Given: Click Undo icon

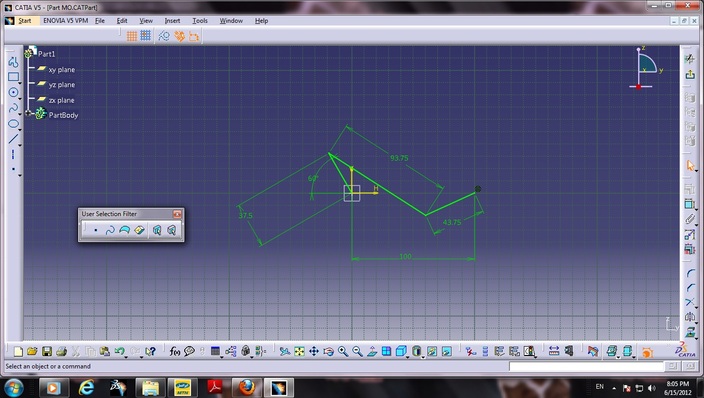Looking at the screenshot, I should (x=119, y=351).
